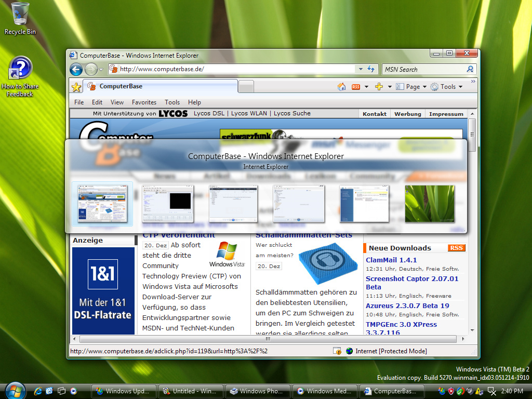
Task: Open the Tools menu in menu bar
Action: [x=172, y=102]
